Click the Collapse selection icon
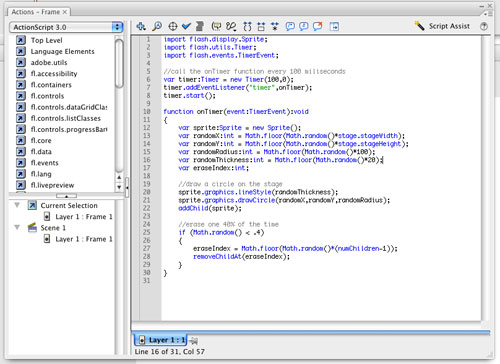Viewport: 500px width, 364px height. pyautogui.click(x=261, y=26)
